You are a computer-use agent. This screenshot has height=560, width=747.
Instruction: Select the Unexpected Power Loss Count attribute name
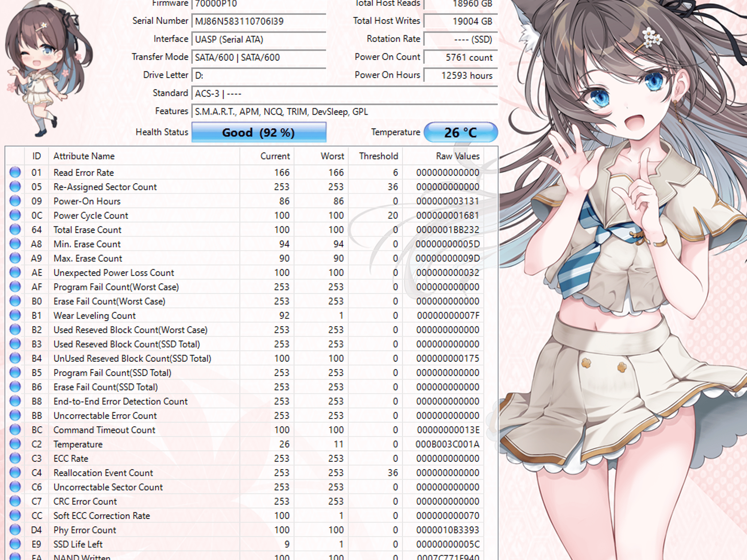[x=114, y=272]
